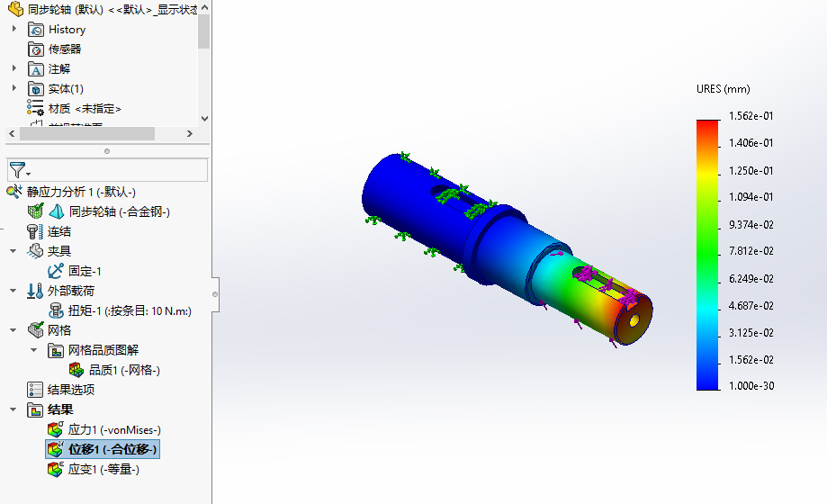Open the 网格品质图解 folder icon
Image resolution: width=827 pixels, height=504 pixels.
point(56,350)
